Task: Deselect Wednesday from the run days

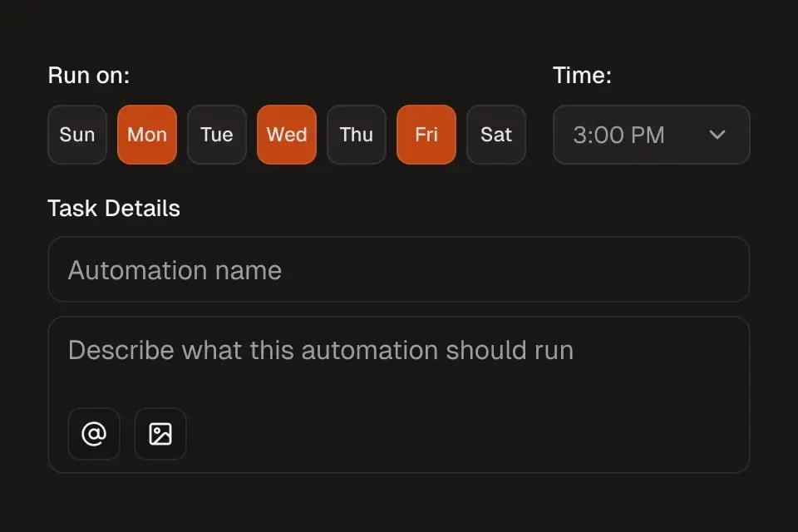Action: pyautogui.click(x=287, y=135)
